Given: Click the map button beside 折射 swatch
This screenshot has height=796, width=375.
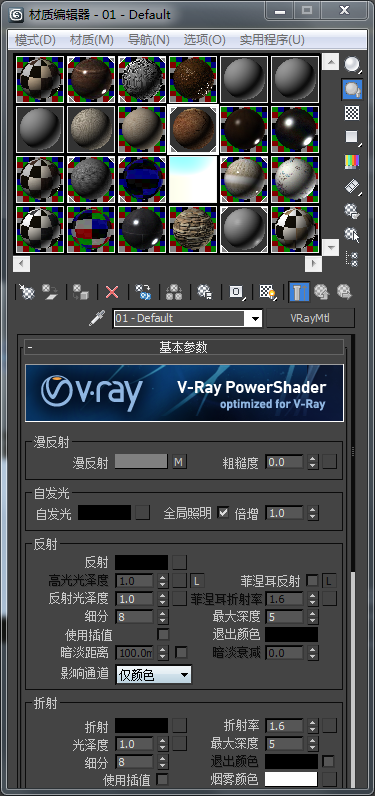Looking at the screenshot, I should pyautogui.click(x=179, y=725).
